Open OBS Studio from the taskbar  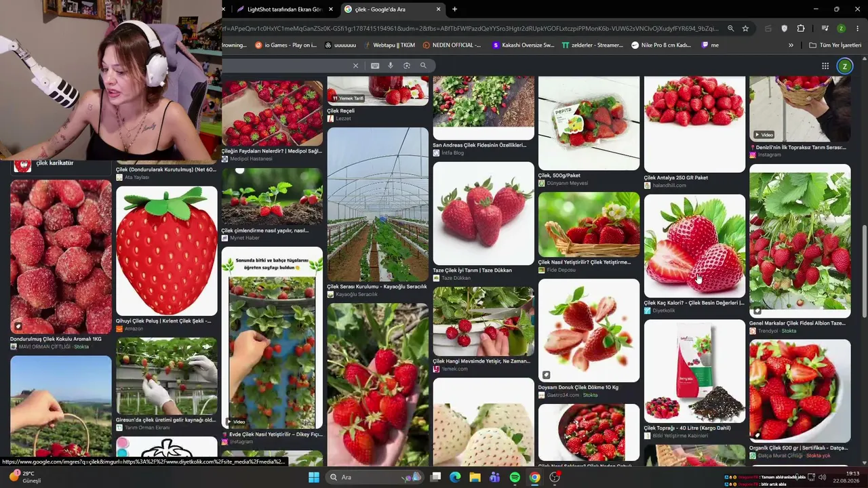tap(555, 477)
